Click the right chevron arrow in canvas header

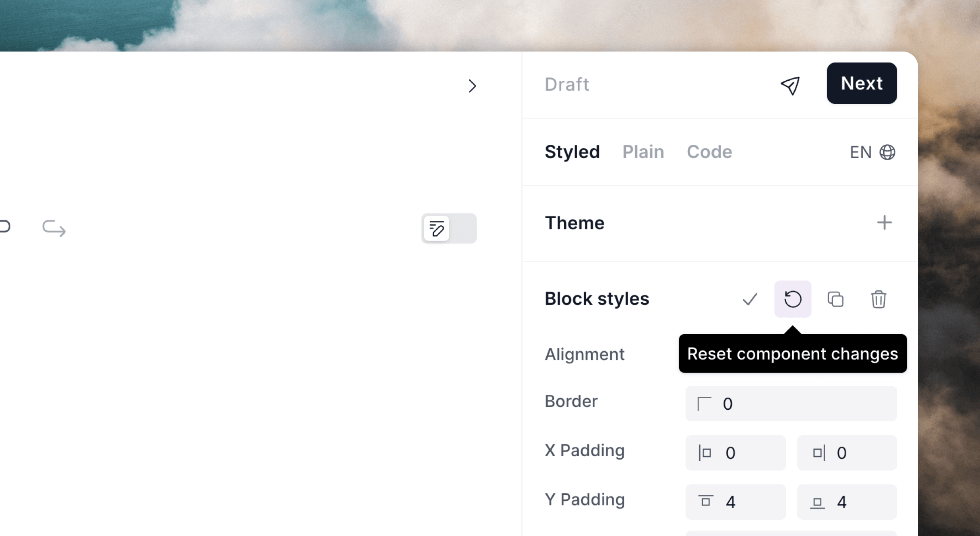coord(472,86)
